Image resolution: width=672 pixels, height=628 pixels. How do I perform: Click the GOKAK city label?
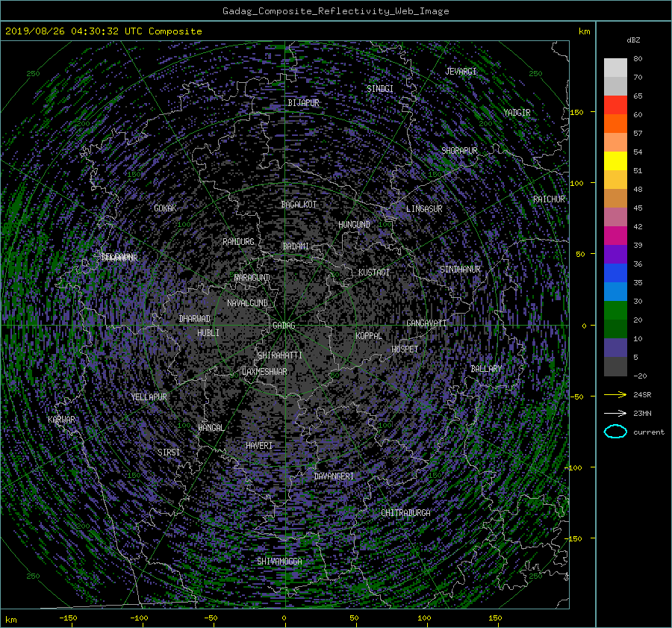165,208
